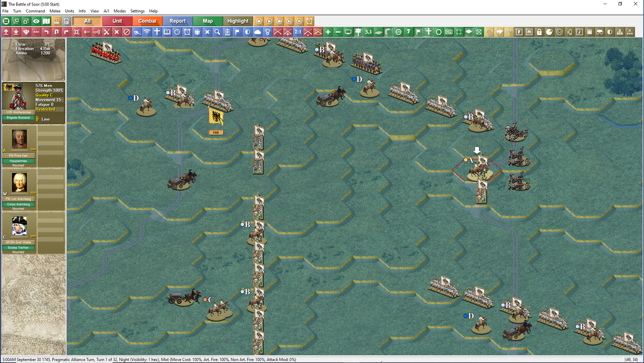The image size is (644, 363).
Task: Toggle the padlock fixed-units icon
Action: tap(539, 32)
